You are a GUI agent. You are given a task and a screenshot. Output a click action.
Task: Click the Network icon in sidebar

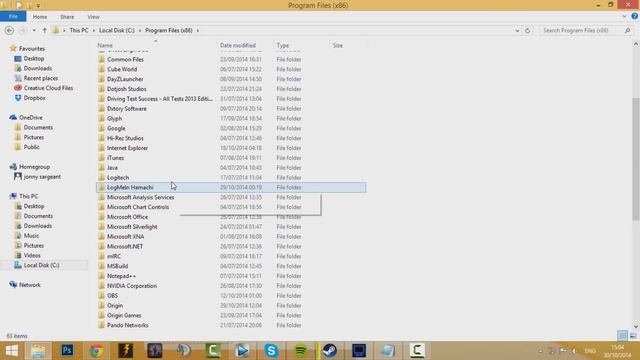pyautogui.click(x=13, y=285)
